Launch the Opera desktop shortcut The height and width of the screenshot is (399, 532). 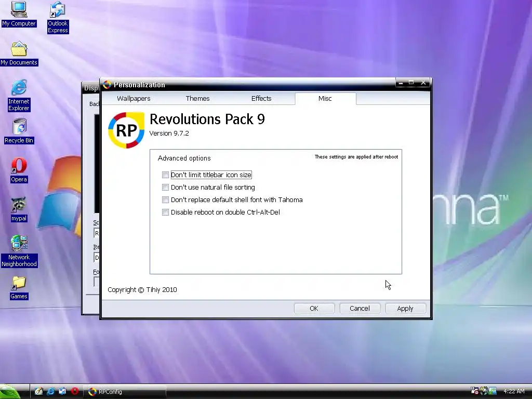coord(19,170)
